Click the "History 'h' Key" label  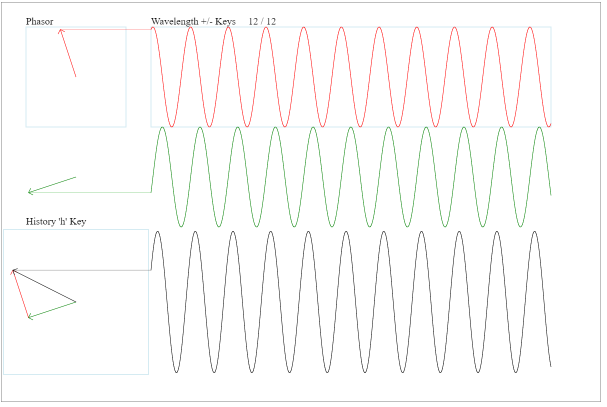[56, 222]
